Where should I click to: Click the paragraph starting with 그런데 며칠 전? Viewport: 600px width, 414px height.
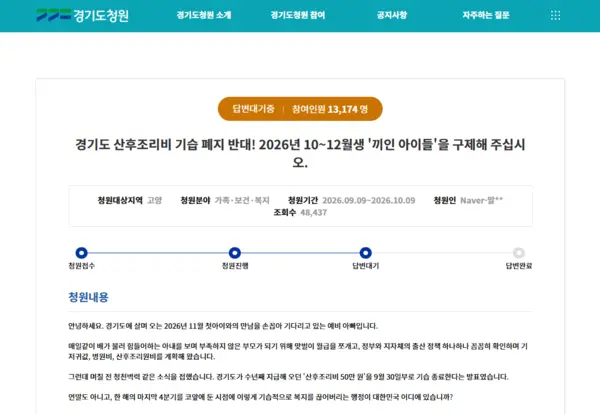tap(288, 377)
